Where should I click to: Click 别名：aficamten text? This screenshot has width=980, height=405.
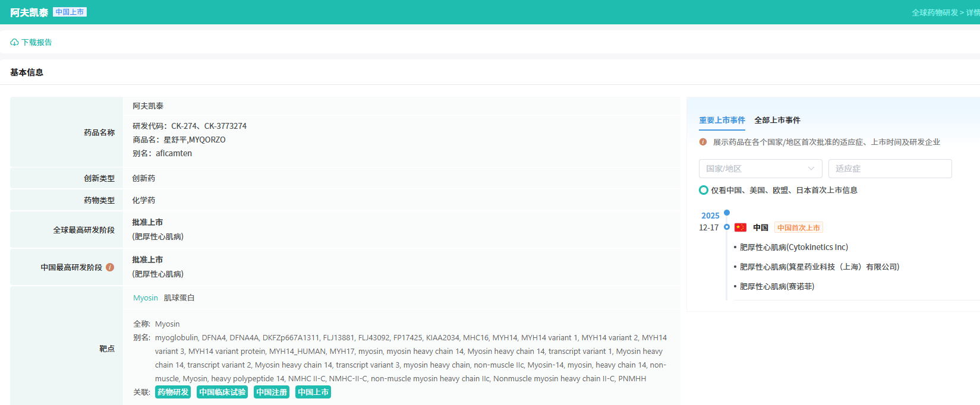coord(162,153)
